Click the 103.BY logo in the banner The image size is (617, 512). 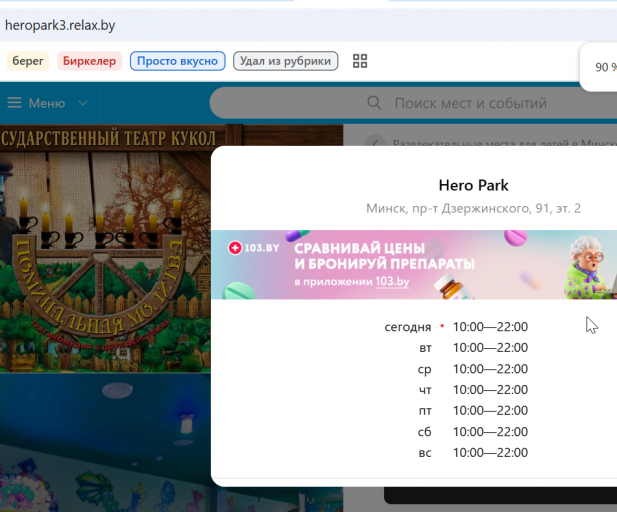coord(254,248)
